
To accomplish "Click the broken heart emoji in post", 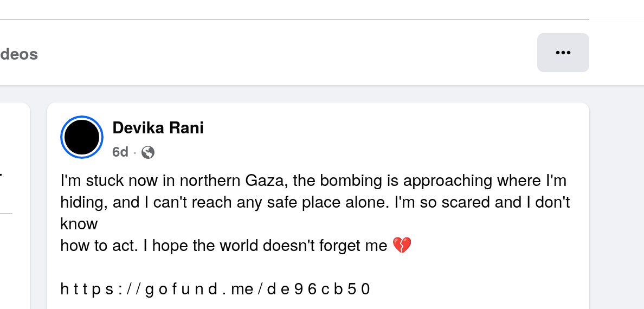I will coord(402,246).
